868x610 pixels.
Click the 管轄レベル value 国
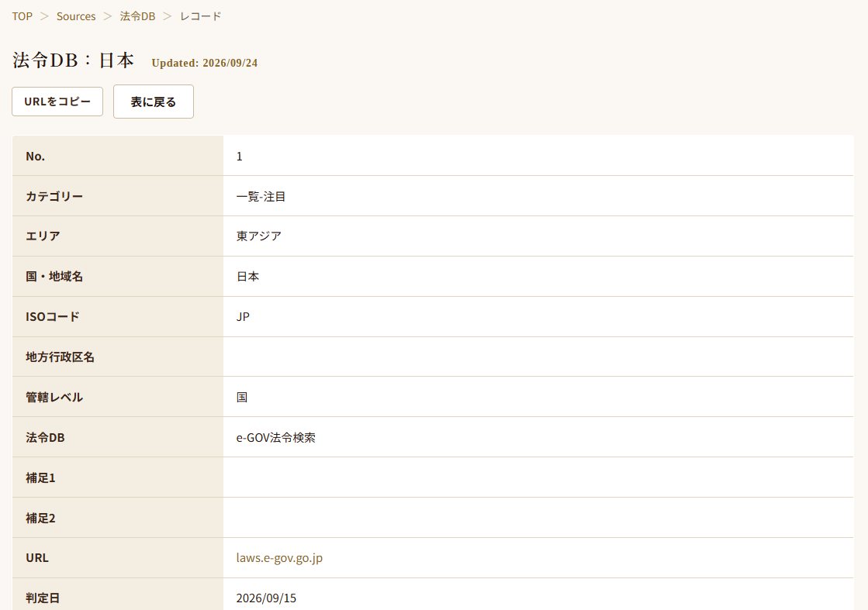(x=242, y=397)
